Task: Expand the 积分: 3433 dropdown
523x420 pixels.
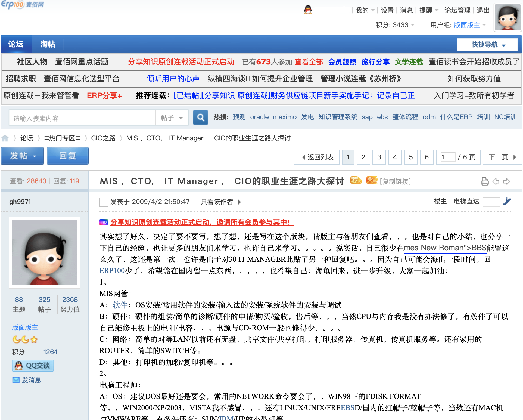Action: coord(395,25)
